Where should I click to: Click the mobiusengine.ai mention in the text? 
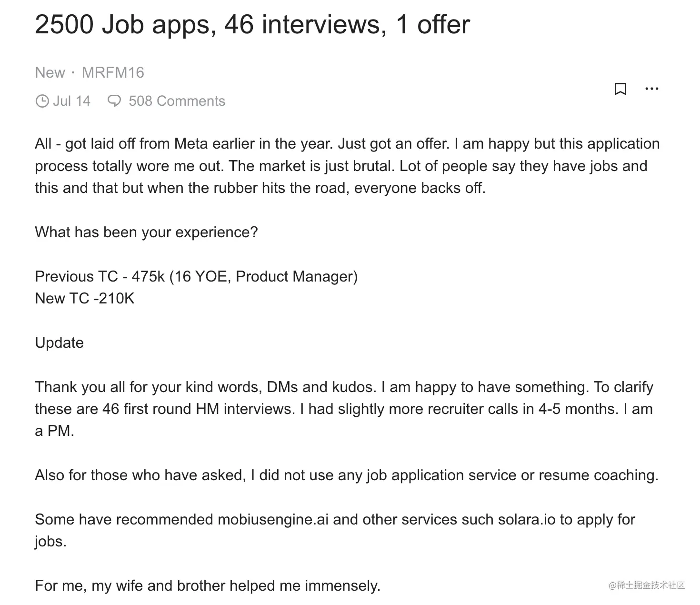pos(273,519)
